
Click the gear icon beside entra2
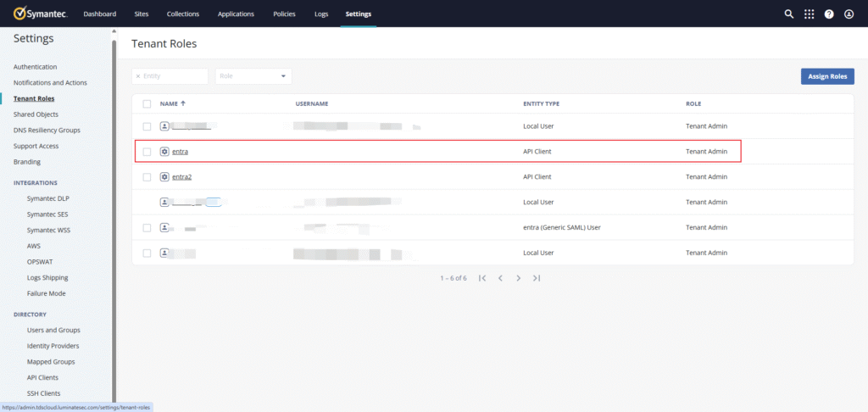tap(164, 177)
